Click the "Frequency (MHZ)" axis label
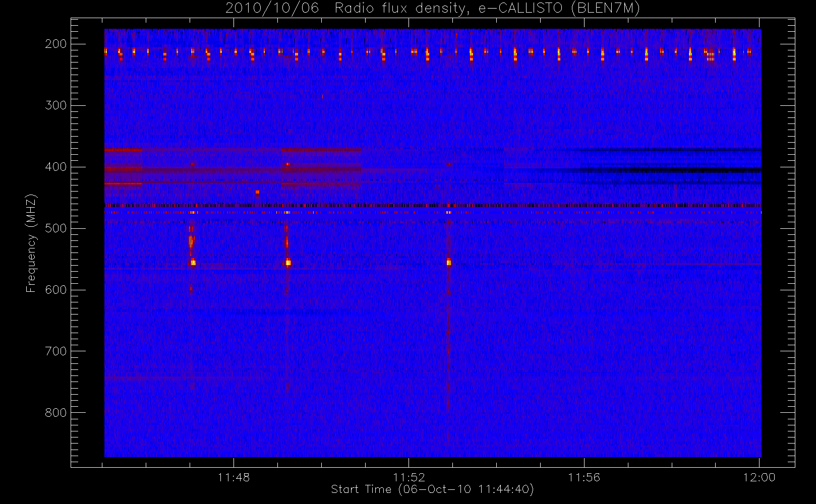Screen dimensions: 816x504 pos(31,243)
